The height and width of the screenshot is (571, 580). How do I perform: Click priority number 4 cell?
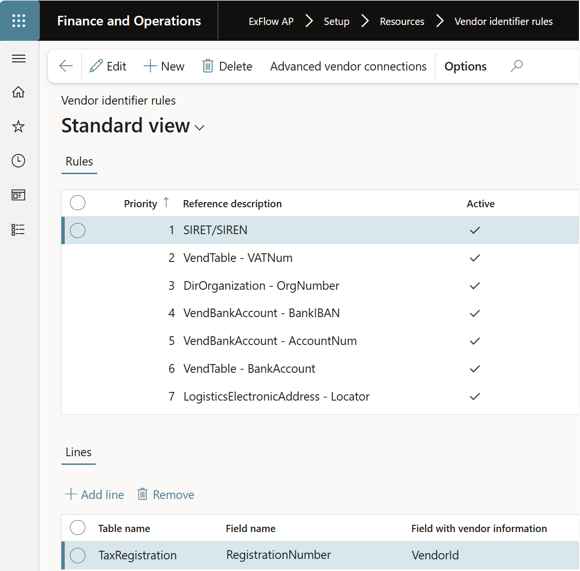[172, 313]
